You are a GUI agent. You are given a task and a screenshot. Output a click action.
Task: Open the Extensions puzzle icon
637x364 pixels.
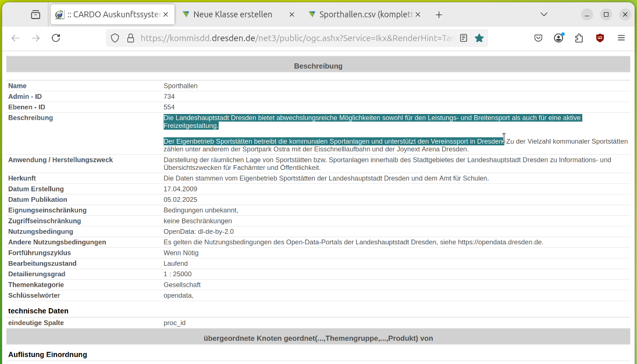579,38
